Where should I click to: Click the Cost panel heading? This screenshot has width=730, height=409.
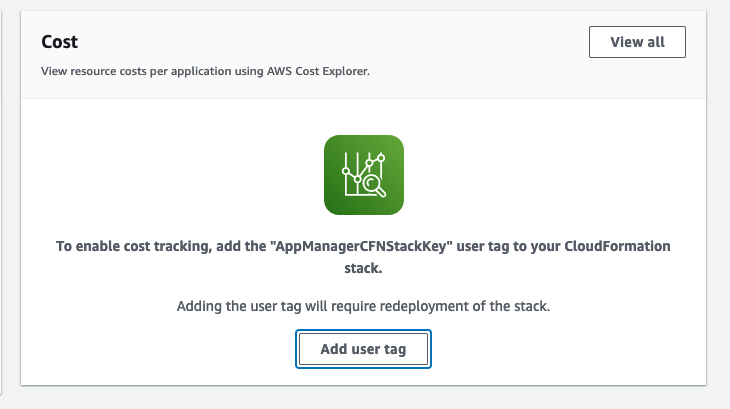[60, 42]
